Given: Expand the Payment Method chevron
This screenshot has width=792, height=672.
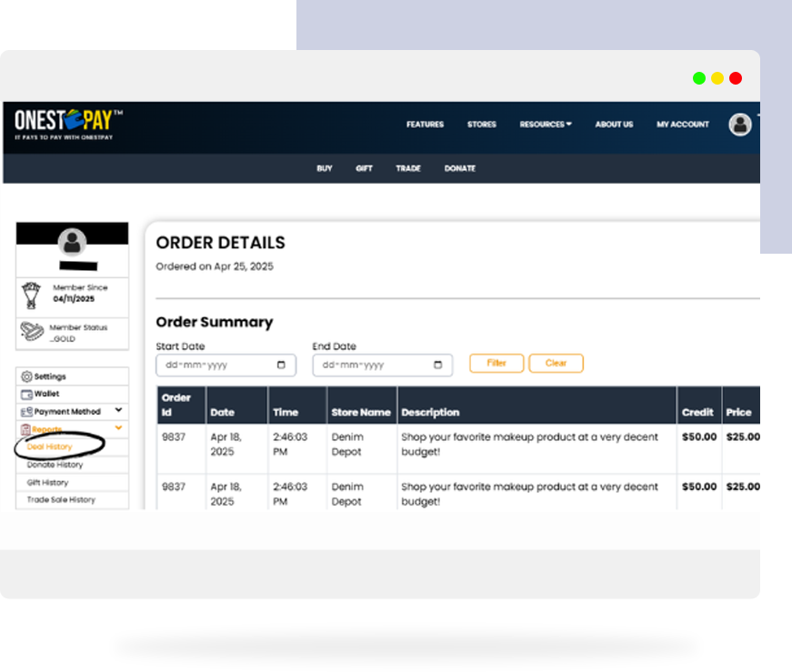Looking at the screenshot, I should (x=119, y=411).
